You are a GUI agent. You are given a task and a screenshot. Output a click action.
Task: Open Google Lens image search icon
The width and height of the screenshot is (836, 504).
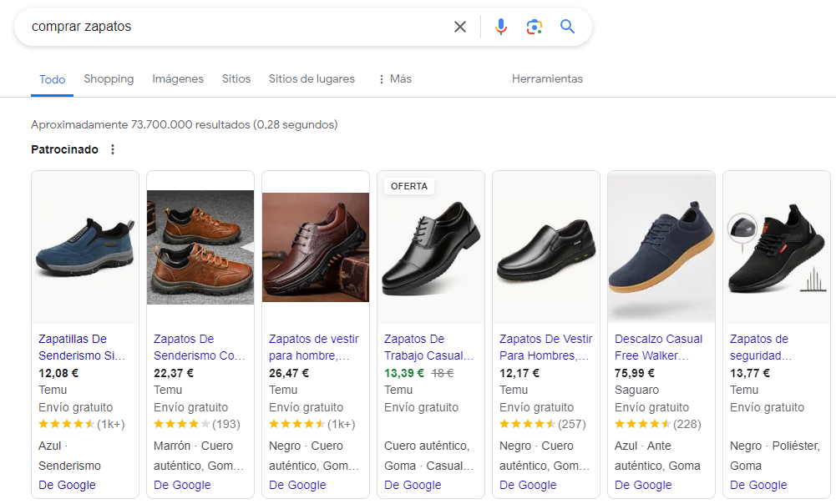coord(535,27)
